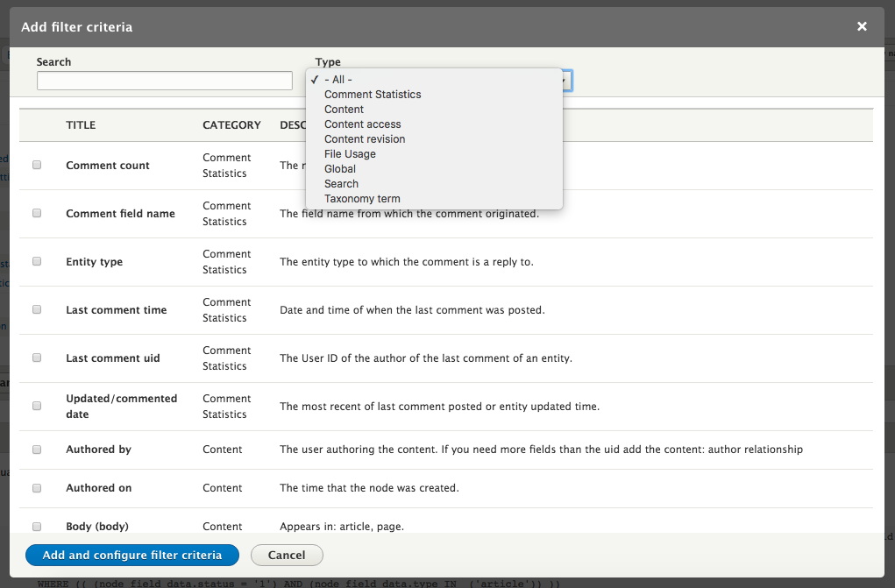Viewport: 895px width, 588px height.
Task: Select Content access type option
Action: [x=362, y=124]
